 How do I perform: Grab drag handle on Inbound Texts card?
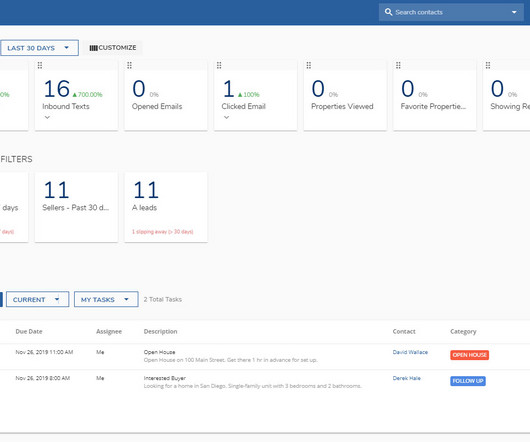point(40,65)
